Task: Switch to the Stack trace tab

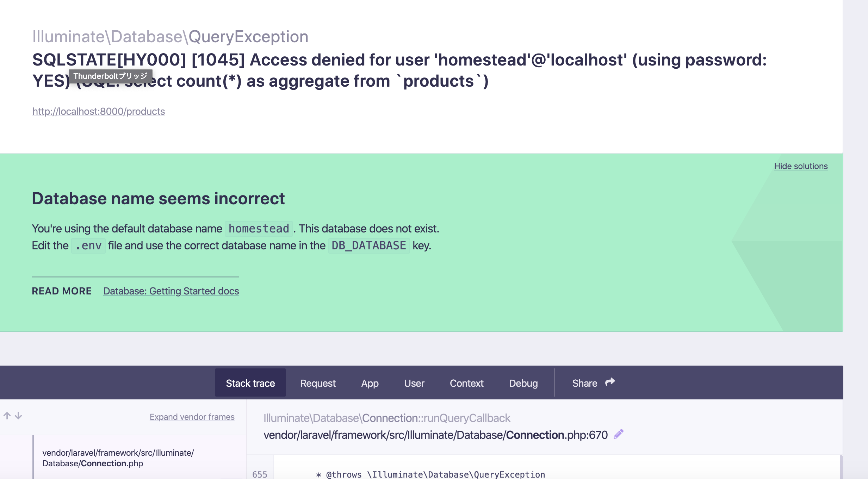Action: [250, 383]
